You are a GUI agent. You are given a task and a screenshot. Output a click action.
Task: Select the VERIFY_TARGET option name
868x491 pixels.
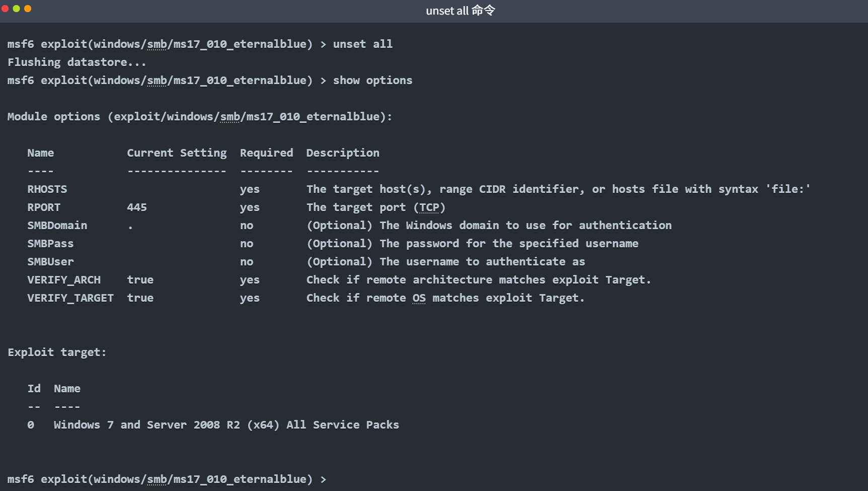click(x=70, y=298)
